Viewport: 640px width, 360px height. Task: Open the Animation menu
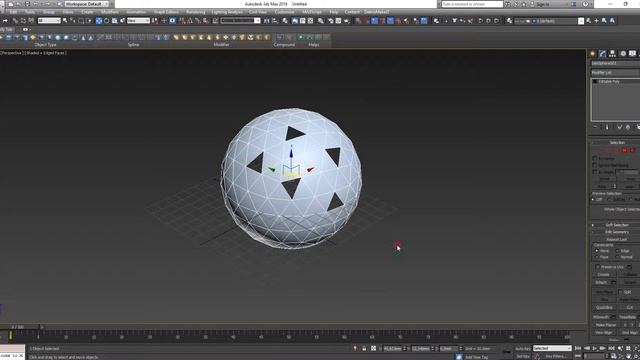(x=136, y=12)
